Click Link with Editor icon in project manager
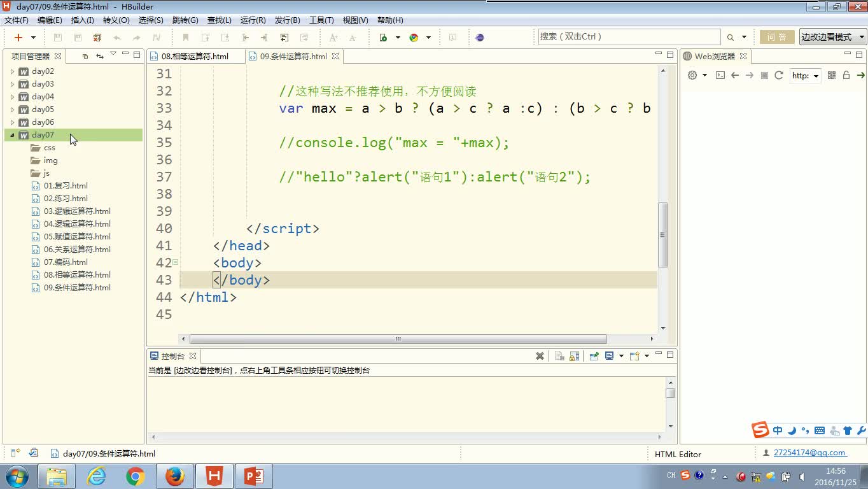The width and height of the screenshot is (868, 489). [100, 56]
